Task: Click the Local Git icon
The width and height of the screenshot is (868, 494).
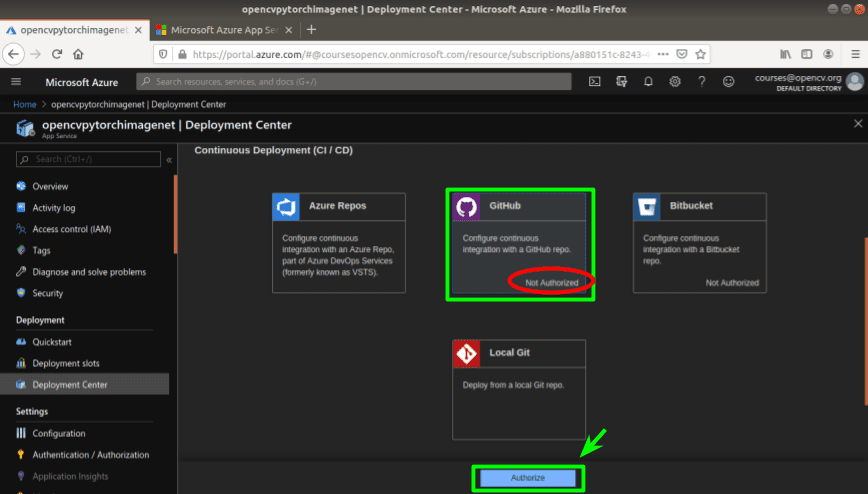Action: (466, 354)
